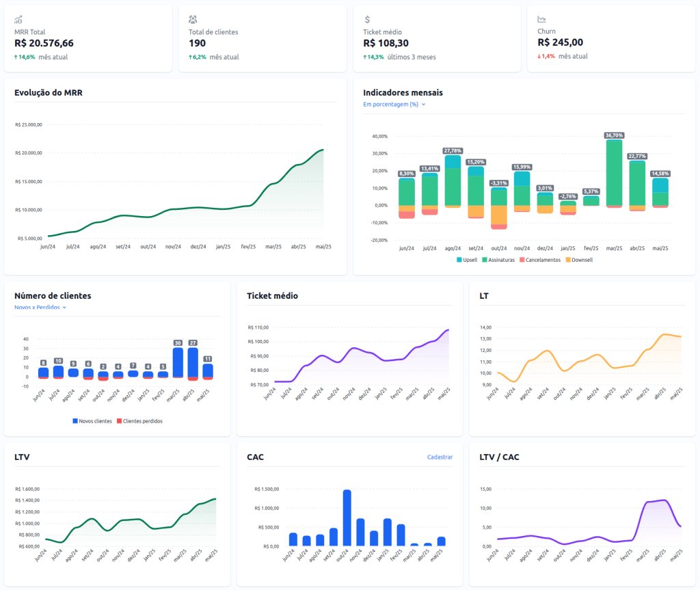Toggle the Clientes perdidos legend item

coord(139,421)
